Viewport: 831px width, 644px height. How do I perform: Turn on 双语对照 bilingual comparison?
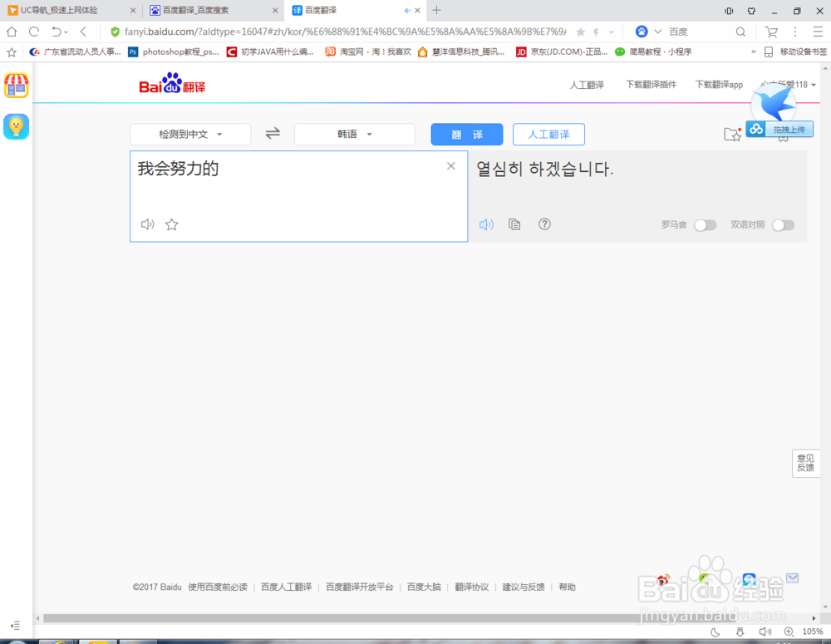(x=782, y=224)
